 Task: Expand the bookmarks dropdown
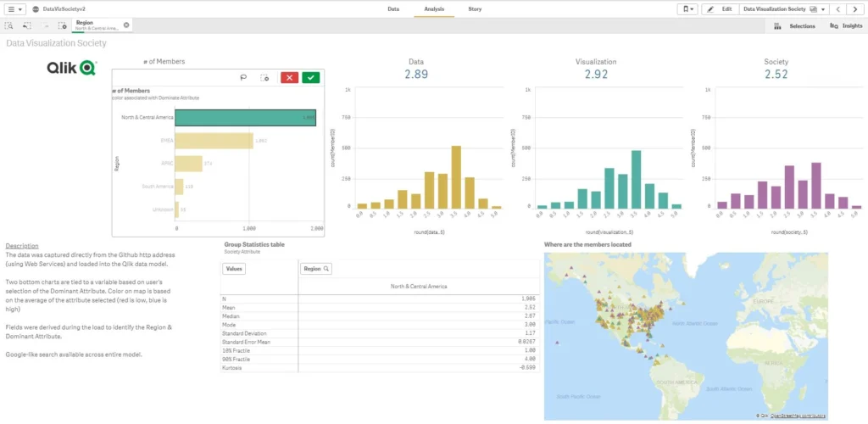tap(687, 8)
